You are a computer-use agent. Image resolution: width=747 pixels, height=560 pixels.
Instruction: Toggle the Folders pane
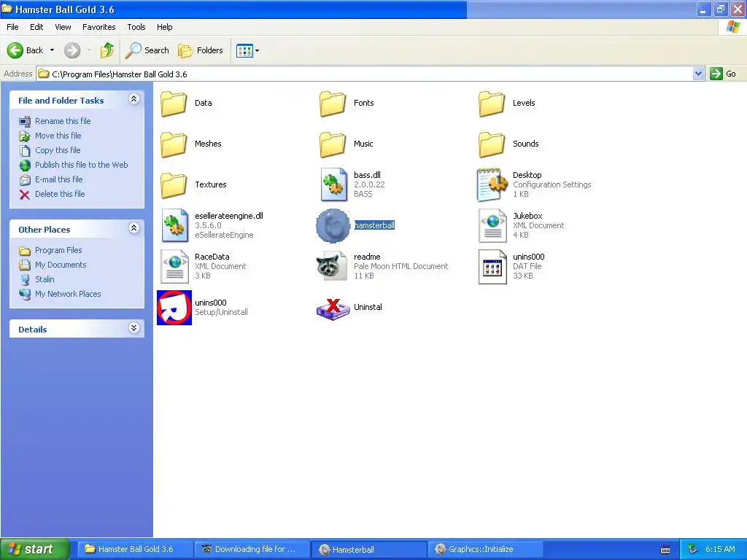(201, 50)
